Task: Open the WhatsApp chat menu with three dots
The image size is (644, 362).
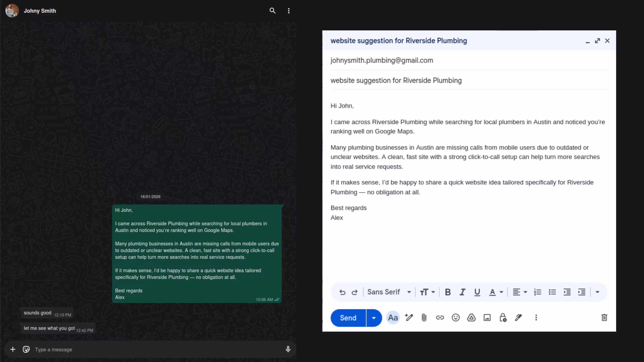Action: point(289,11)
